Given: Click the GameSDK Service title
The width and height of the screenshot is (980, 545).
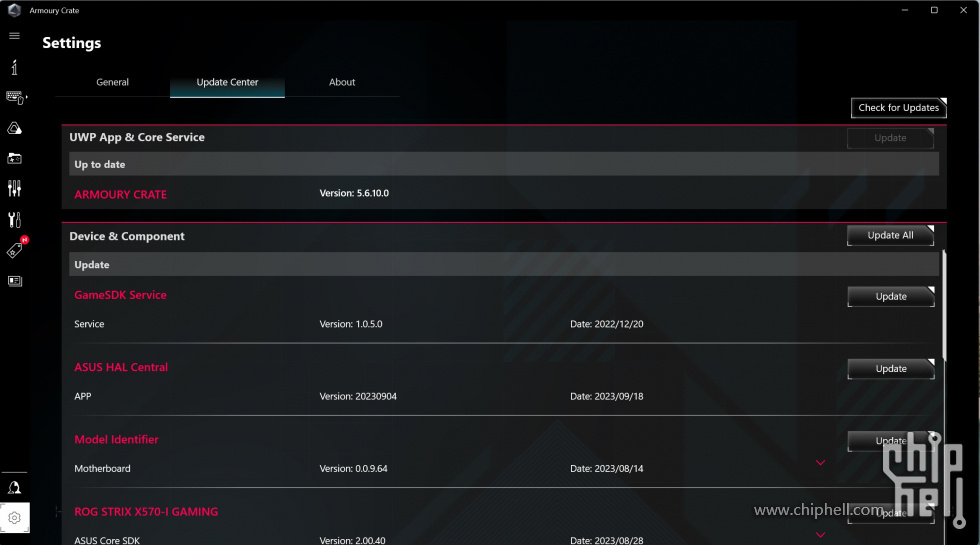Looking at the screenshot, I should 121,295.
